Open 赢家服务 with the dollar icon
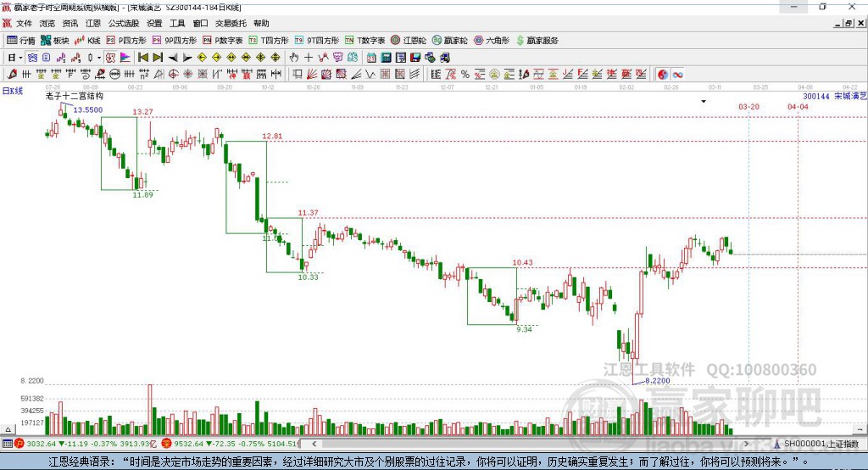 click(x=537, y=41)
